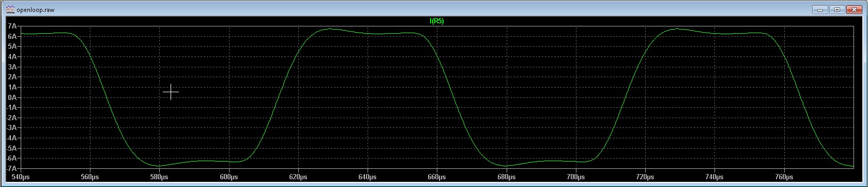Click the 640µs time axis label
This screenshot has height=187, width=868.
click(368, 177)
